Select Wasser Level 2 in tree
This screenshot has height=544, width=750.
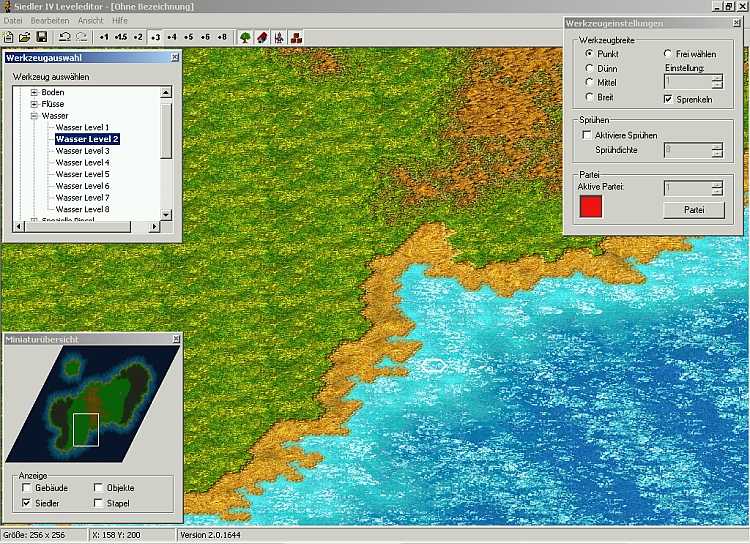[87, 139]
